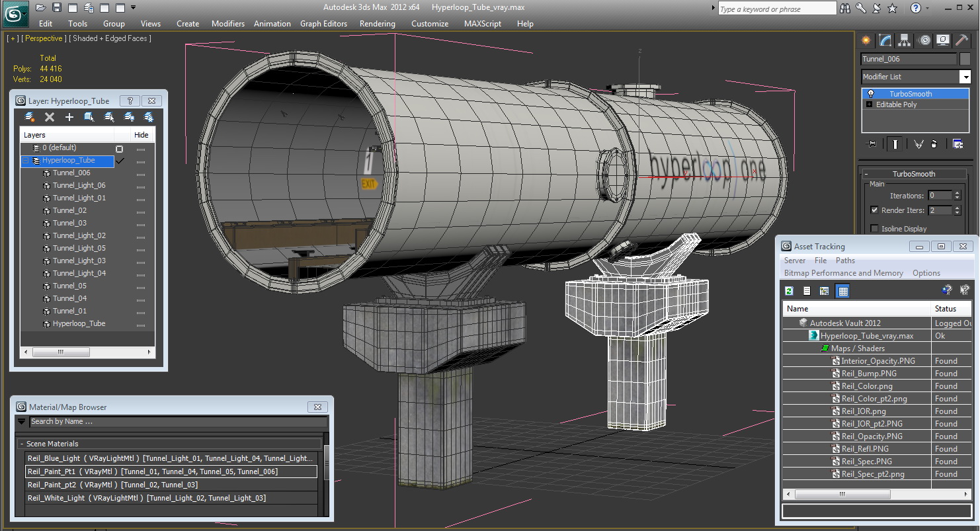Click the tree view icon in Asset Tracking

(825, 291)
